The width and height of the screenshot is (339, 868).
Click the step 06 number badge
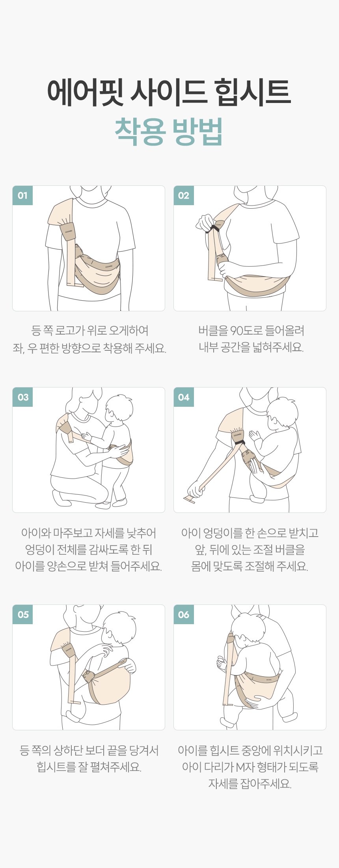point(184,614)
